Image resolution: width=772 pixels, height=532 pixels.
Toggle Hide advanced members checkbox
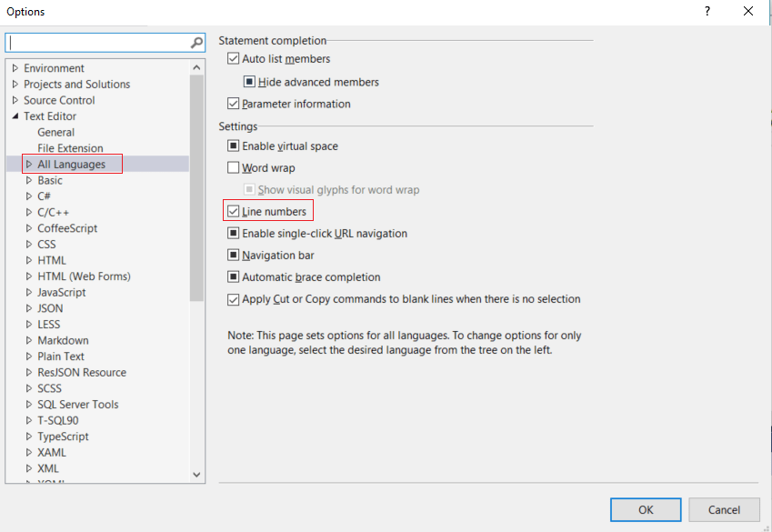click(x=250, y=82)
